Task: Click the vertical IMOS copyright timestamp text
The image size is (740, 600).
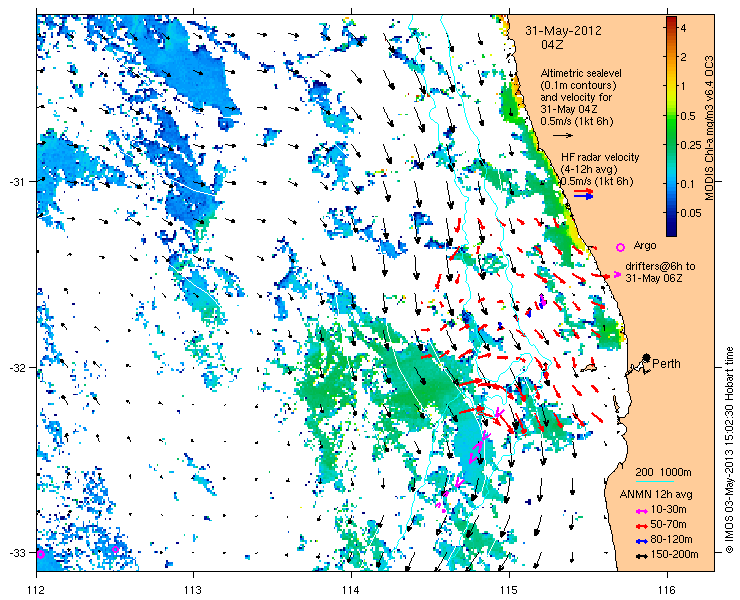Action: [x=730, y=450]
